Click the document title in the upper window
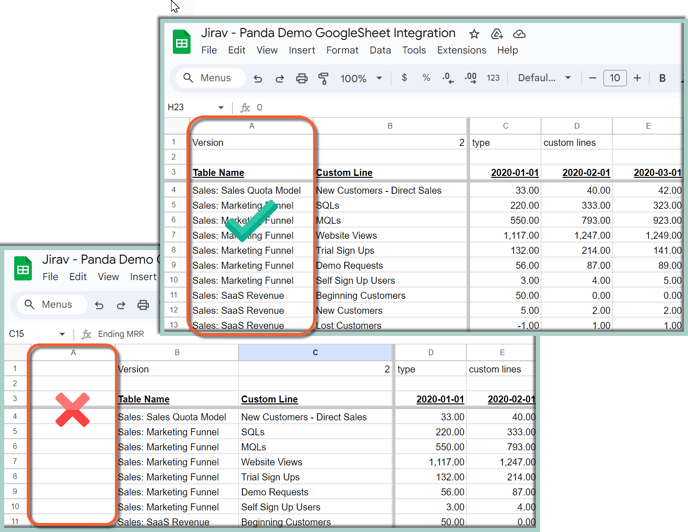The image size is (688, 532). pyautogui.click(x=328, y=33)
